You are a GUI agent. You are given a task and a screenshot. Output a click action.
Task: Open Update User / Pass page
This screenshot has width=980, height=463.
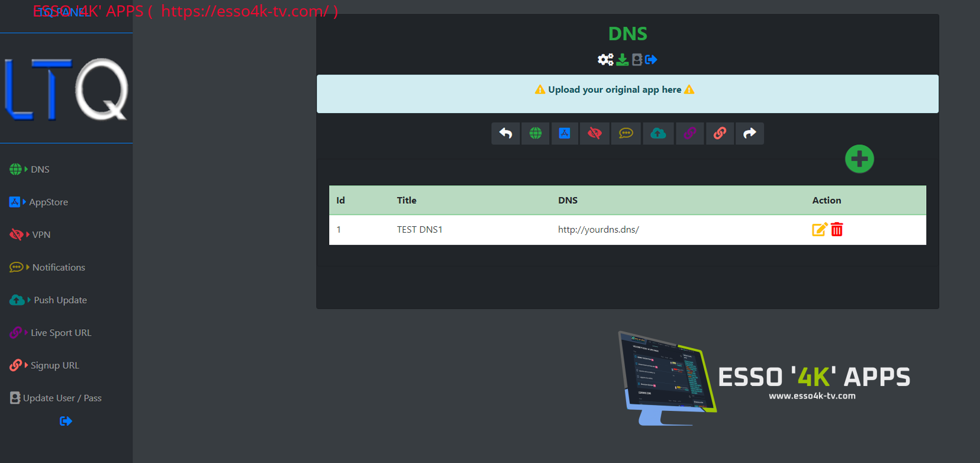click(x=62, y=398)
